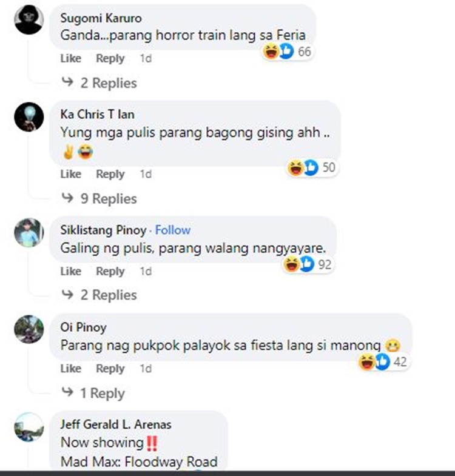Expand 2 Replies under Siklistang Pinoy's comment
This screenshot has height=476, width=455.
pyautogui.click(x=99, y=295)
